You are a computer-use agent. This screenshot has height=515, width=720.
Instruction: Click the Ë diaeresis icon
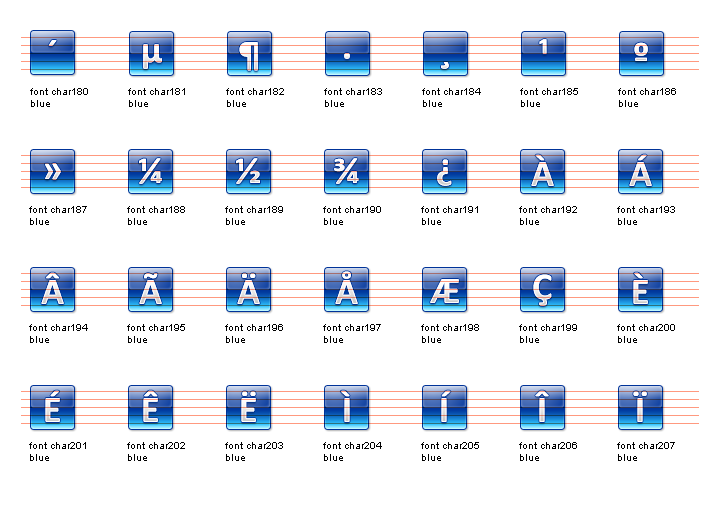tap(249, 407)
